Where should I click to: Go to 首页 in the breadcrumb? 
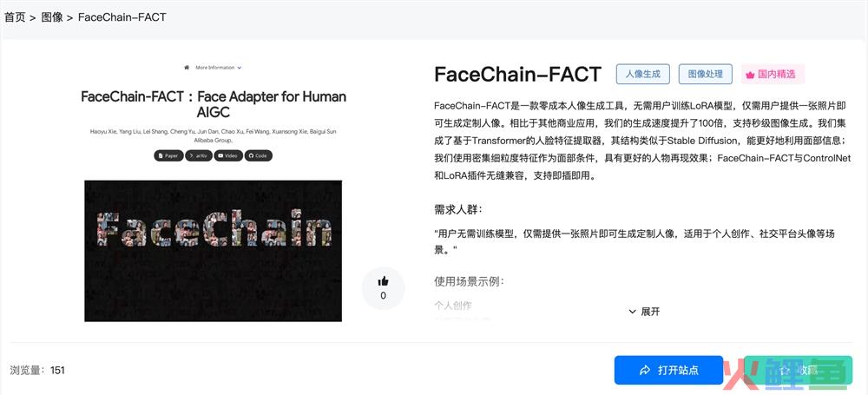click(15, 17)
